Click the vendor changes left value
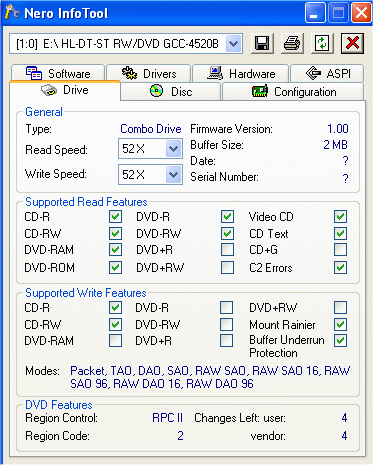373x465 pixels. (344, 436)
